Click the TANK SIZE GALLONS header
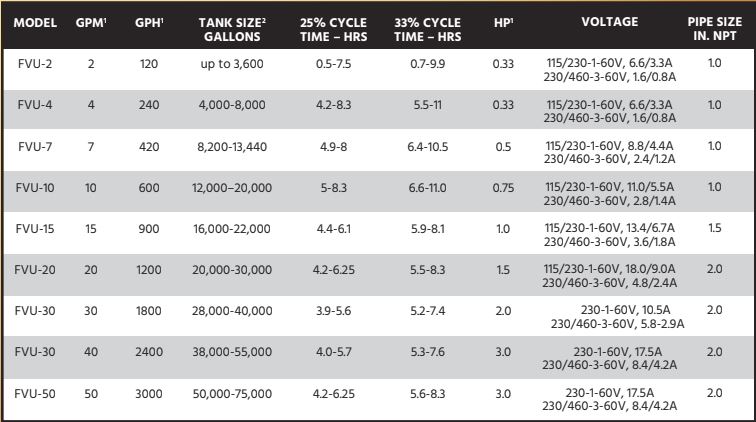The height and width of the screenshot is (422, 756). point(232,29)
